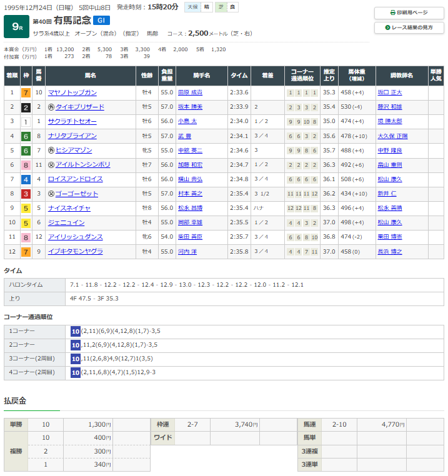Open horse link タイキブリザード

pos(80,107)
